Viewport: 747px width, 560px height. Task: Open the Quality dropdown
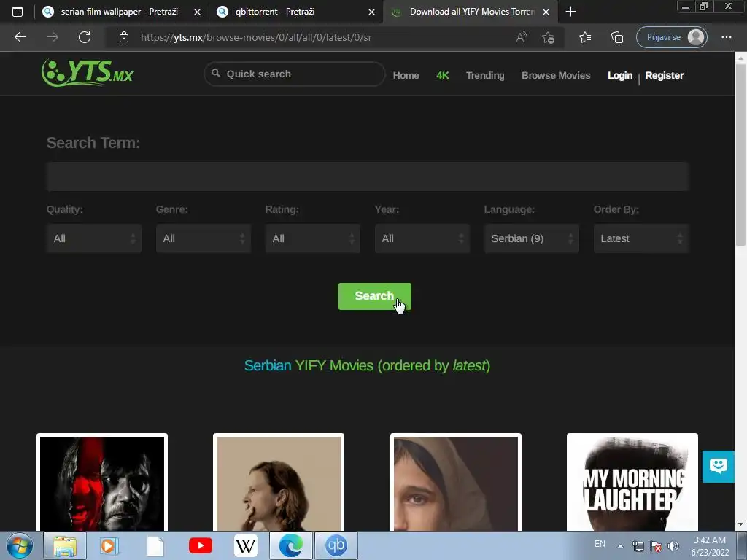click(x=94, y=238)
